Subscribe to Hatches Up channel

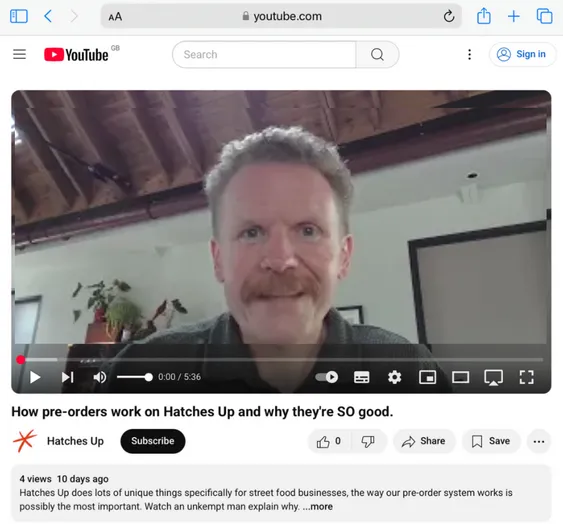(153, 441)
